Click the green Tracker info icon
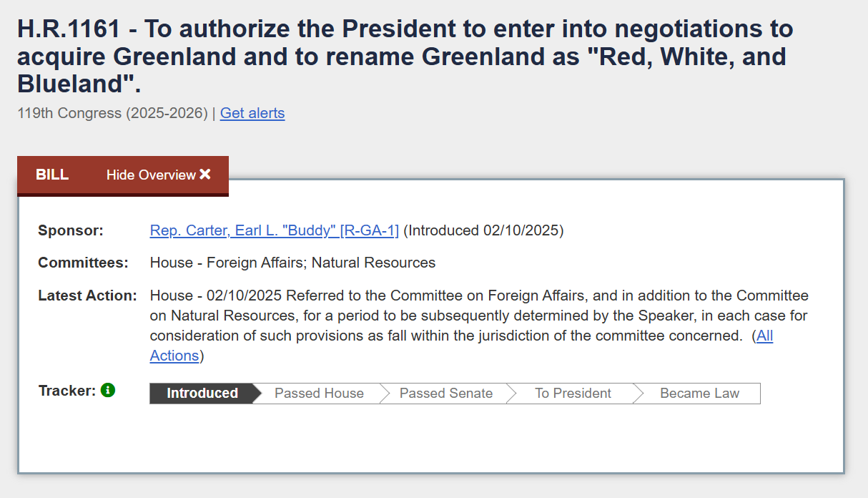Screen dimensions: 868x498 108,390
